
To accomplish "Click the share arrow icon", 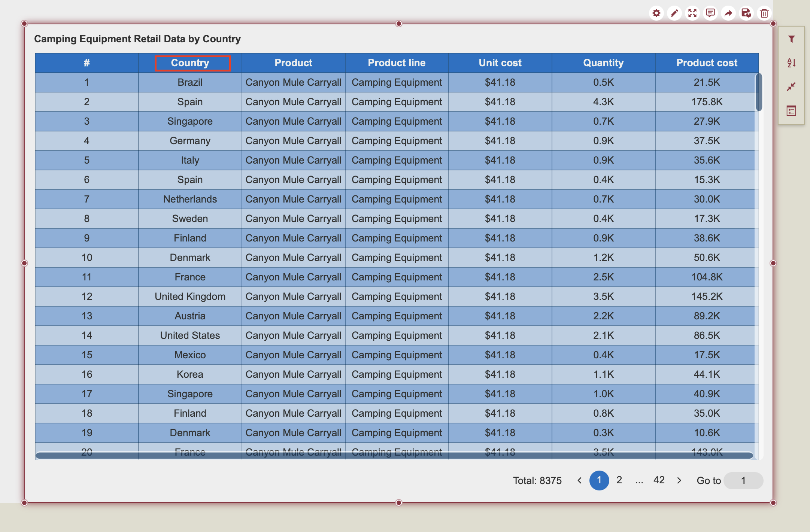I will point(728,13).
